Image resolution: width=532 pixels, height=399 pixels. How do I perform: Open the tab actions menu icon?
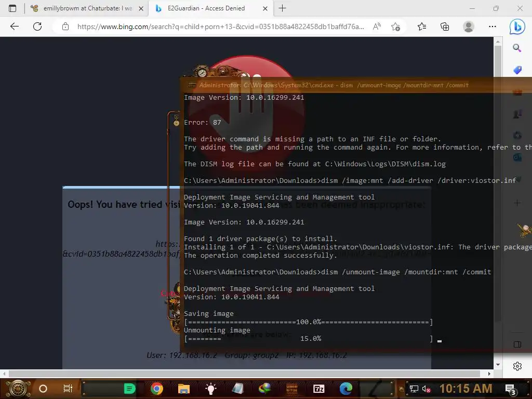coord(12,8)
